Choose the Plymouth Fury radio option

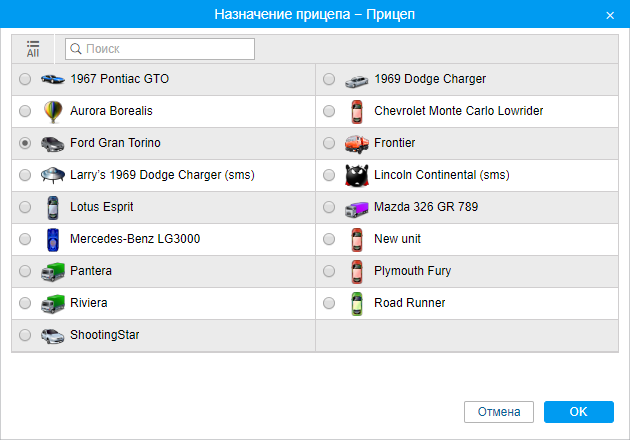coord(329,271)
